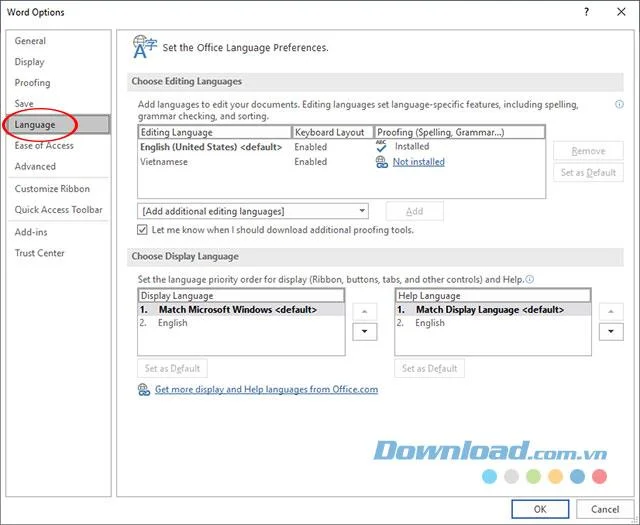Image resolution: width=640 pixels, height=525 pixels.
Task: Click Set as Default for editing language
Action: point(588,173)
